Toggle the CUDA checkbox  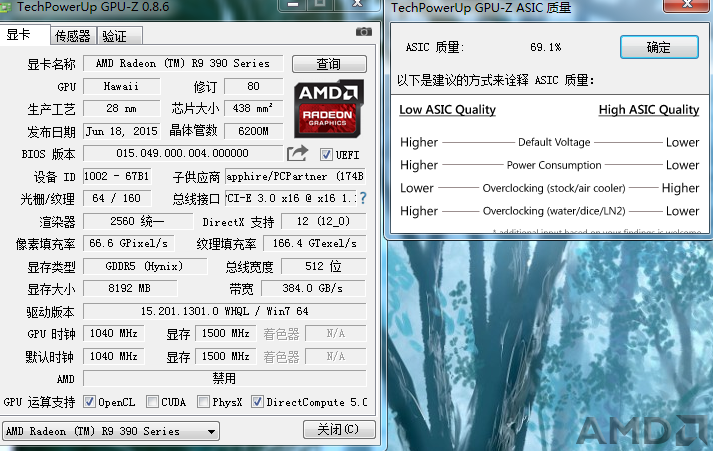152,402
